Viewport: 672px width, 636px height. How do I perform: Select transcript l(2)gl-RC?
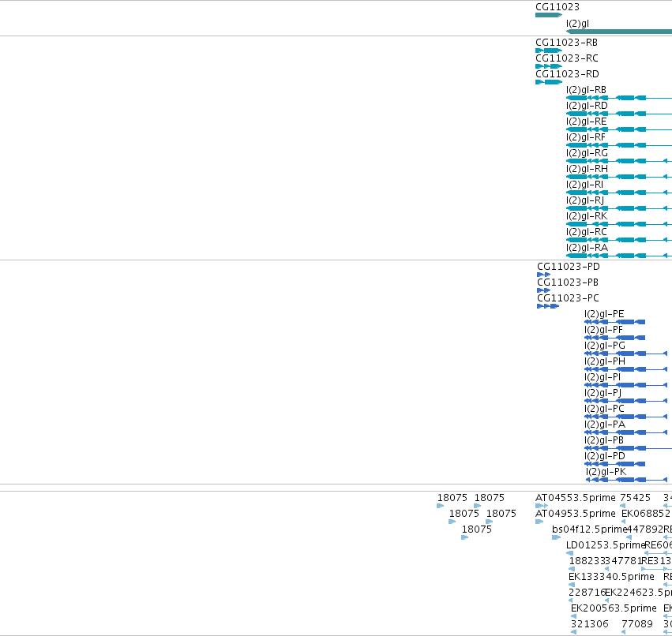tap(619, 240)
